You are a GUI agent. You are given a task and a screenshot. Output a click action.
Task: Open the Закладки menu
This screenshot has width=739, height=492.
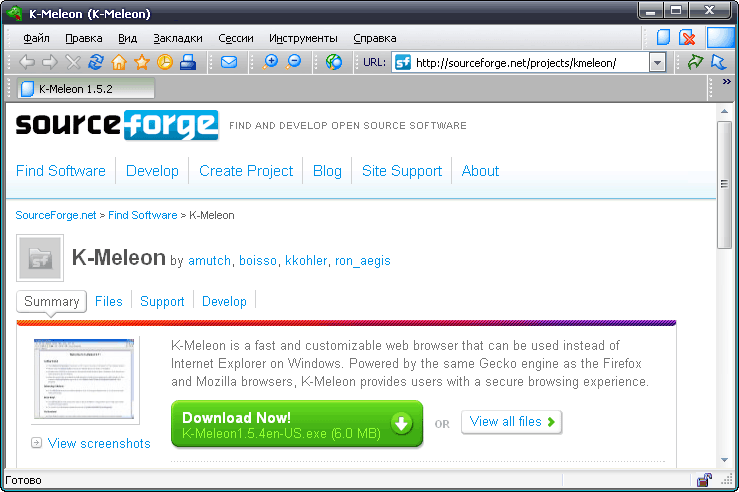(x=178, y=38)
